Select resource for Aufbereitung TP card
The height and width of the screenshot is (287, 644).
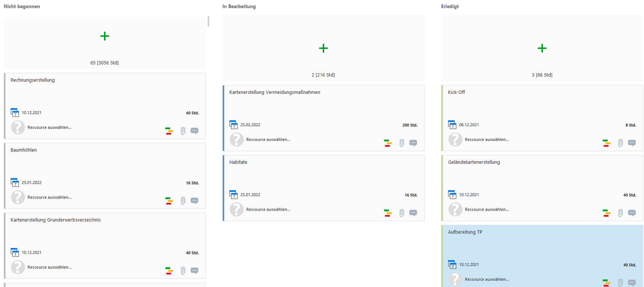487,279
